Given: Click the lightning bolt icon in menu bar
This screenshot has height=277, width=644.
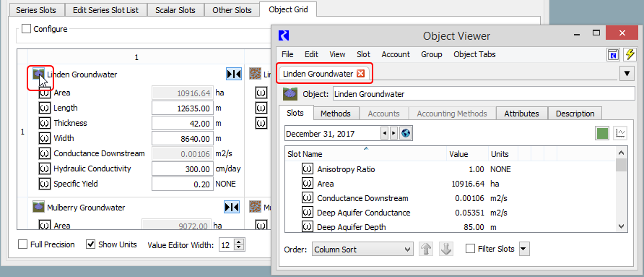Looking at the screenshot, I should 630,54.
